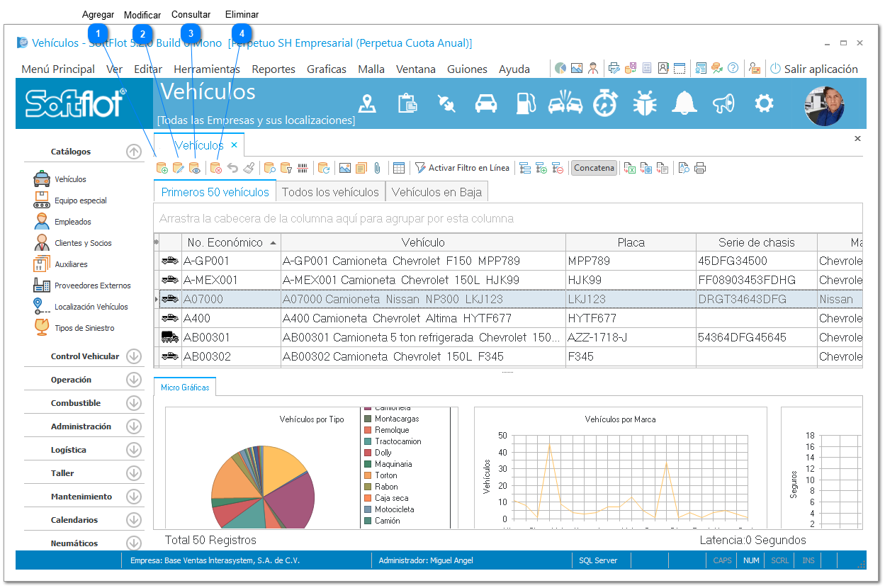This screenshot has width=885, height=588.
Task: Click the Consultar eye toolbar icon
Action: pyautogui.click(x=195, y=168)
